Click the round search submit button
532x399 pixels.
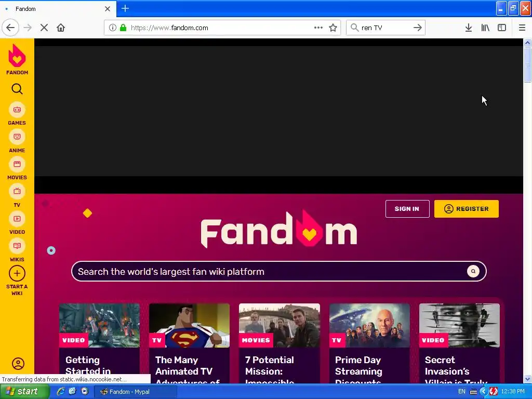tap(473, 271)
